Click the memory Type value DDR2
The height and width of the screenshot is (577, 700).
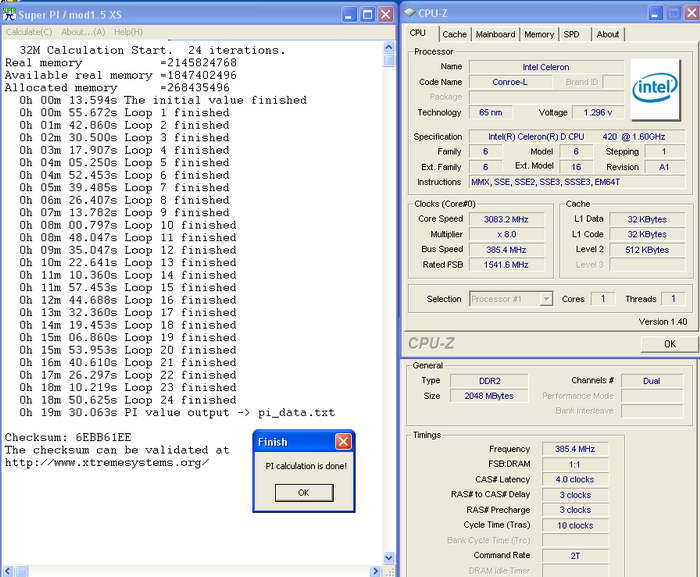click(489, 381)
